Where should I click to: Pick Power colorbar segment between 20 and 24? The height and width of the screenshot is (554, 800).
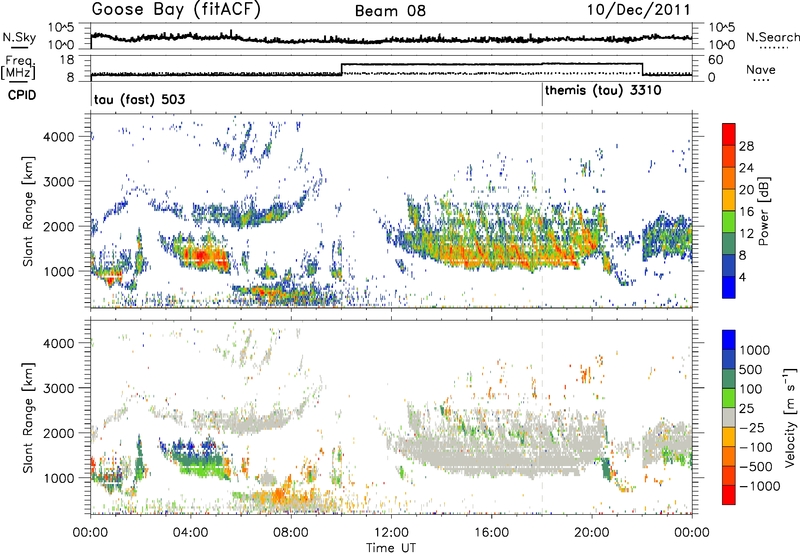click(729, 178)
